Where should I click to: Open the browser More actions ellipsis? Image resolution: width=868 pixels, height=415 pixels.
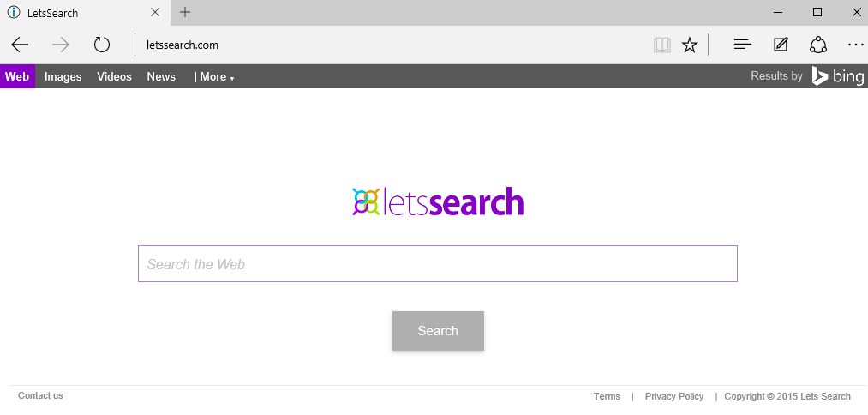tap(855, 45)
